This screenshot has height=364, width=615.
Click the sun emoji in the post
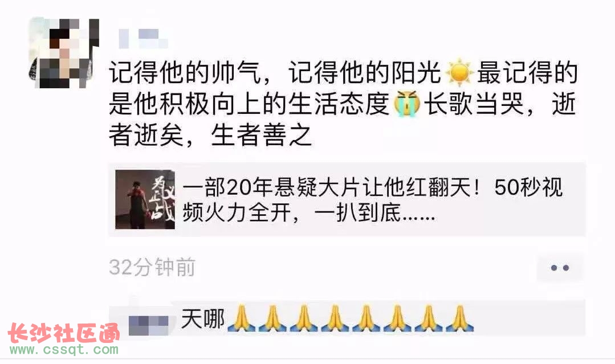[459, 72]
